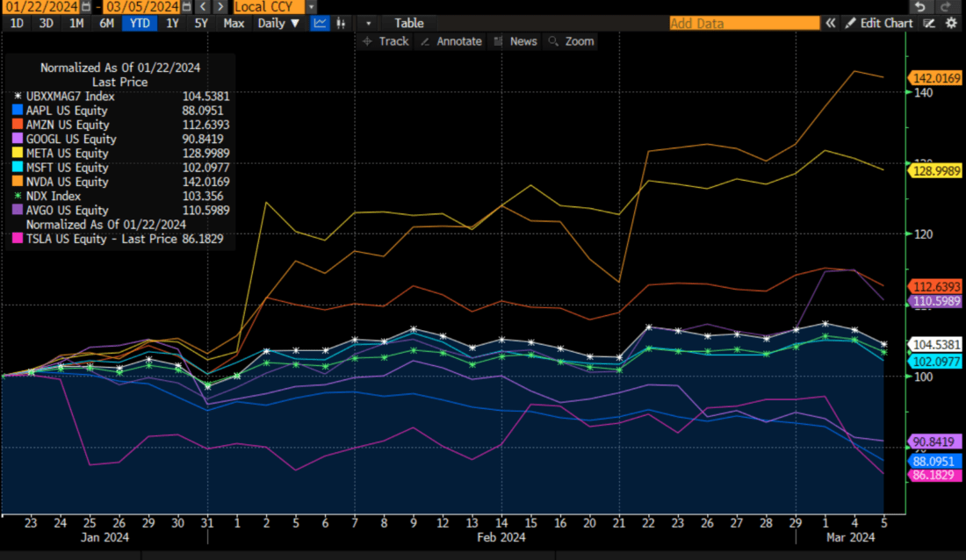Open the Daily frequency dropdown

278,23
